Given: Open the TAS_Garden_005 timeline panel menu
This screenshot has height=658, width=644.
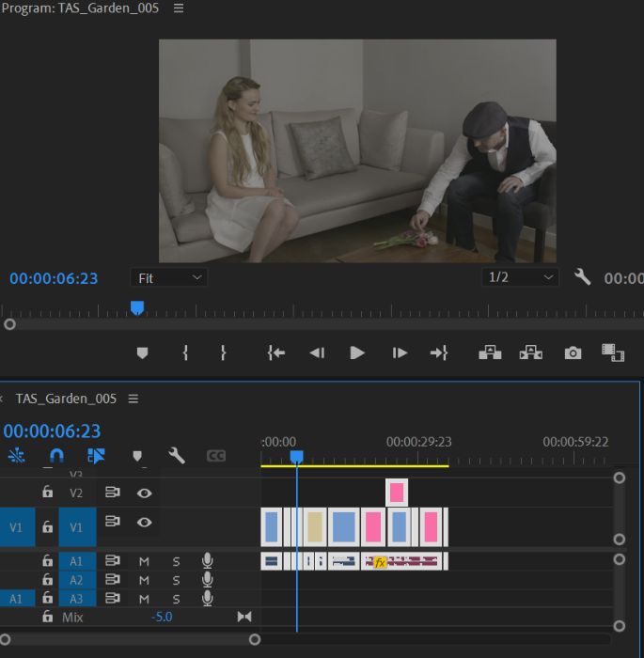Looking at the screenshot, I should click(x=134, y=399).
